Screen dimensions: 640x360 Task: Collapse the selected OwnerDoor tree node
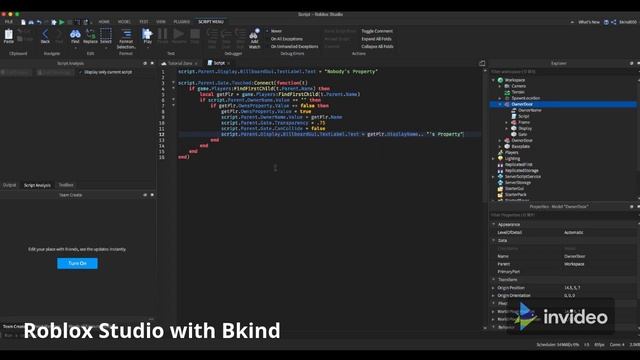[500, 104]
